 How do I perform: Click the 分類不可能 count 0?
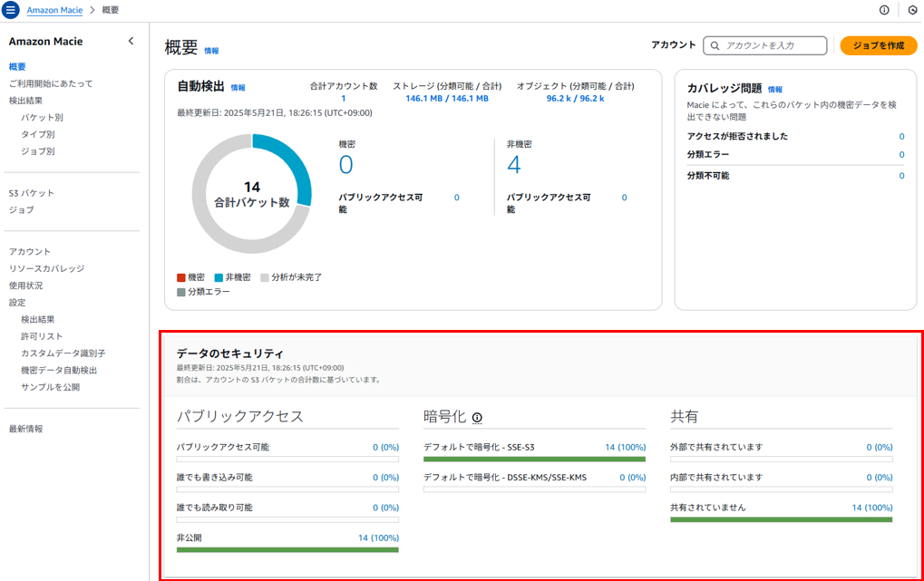(901, 176)
